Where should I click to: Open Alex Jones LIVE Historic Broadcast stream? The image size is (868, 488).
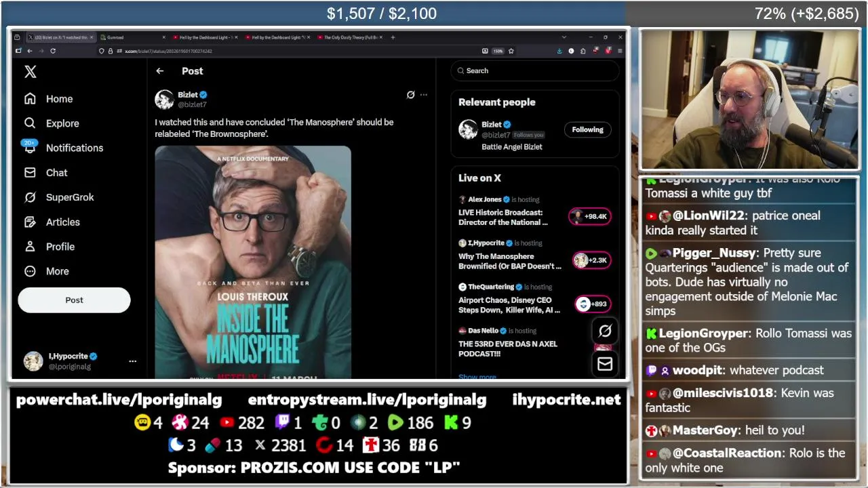coord(503,217)
